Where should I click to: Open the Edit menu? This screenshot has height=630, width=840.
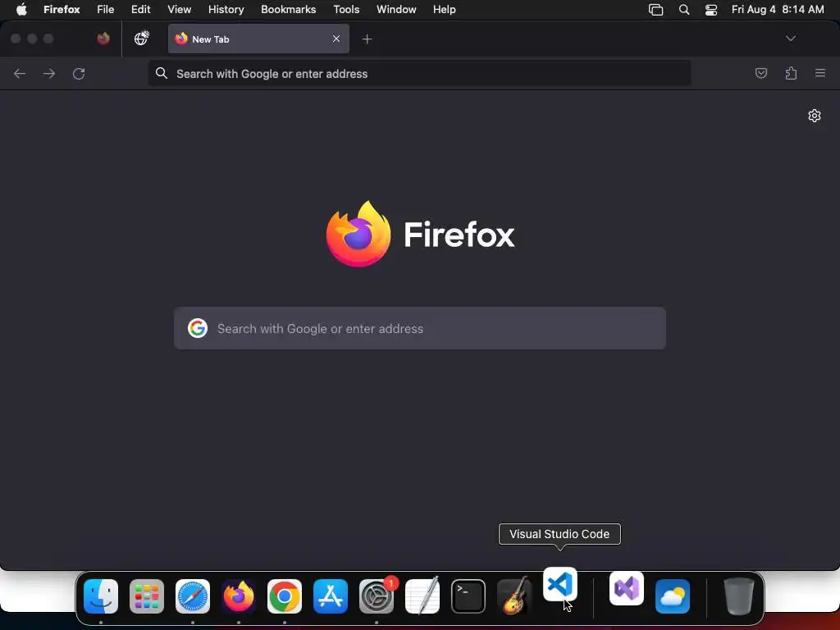[x=141, y=9]
